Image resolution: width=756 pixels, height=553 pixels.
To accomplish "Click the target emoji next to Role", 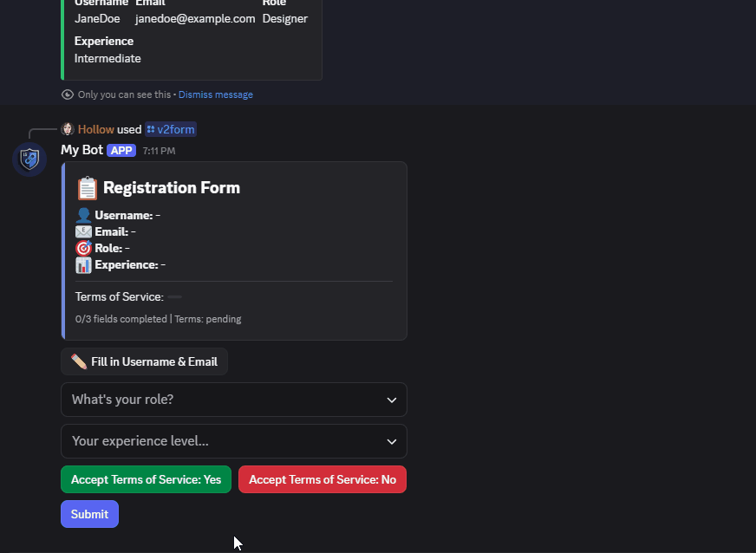I will [83, 248].
